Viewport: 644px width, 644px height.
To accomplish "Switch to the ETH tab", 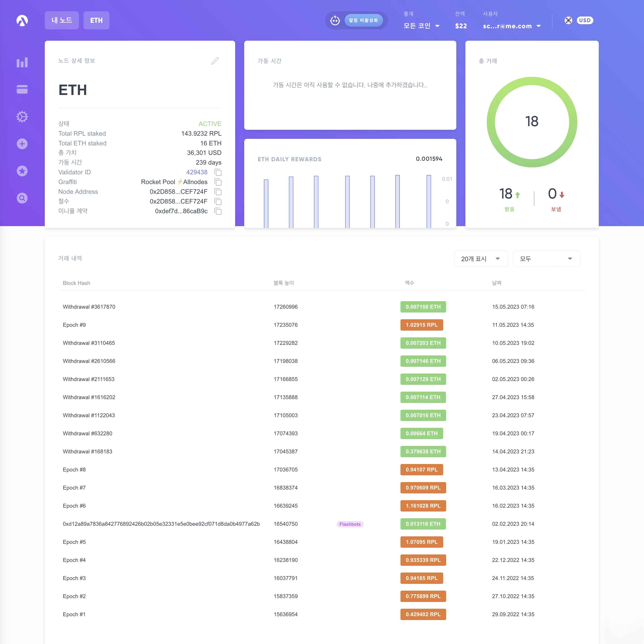I will click(x=96, y=20).
